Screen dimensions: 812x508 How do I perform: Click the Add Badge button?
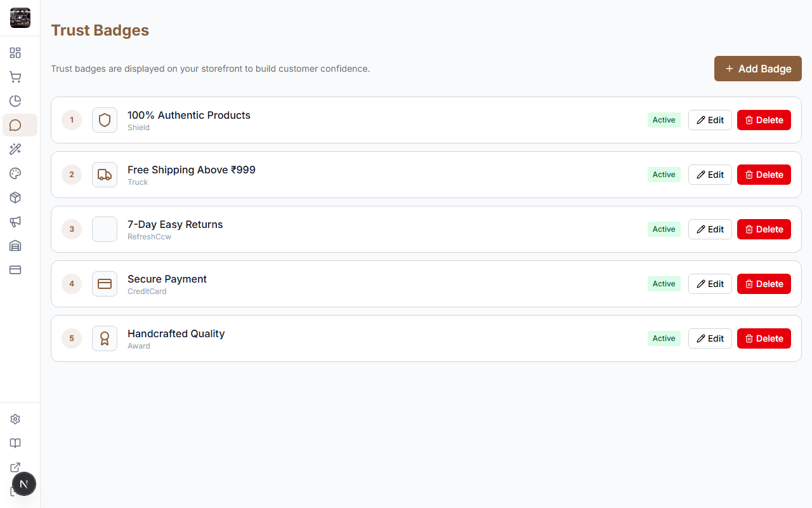tap(757, 69)
